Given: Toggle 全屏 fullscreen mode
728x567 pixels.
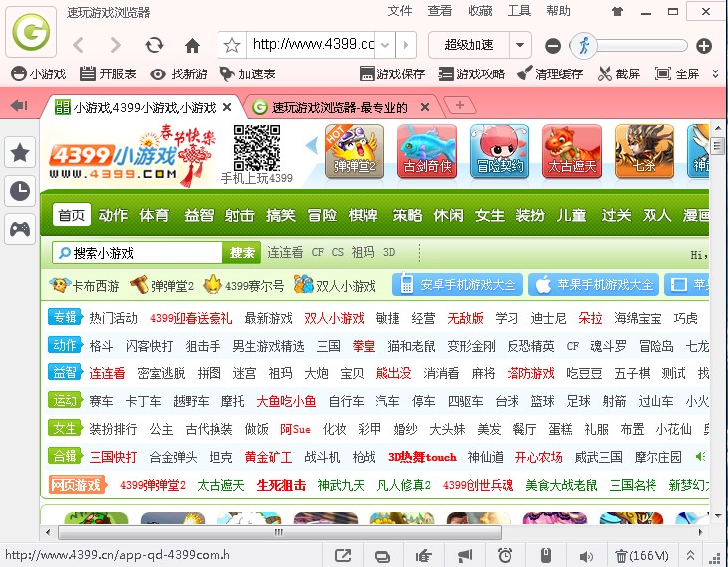Looking at the screenshot, I should pos(677,73).
